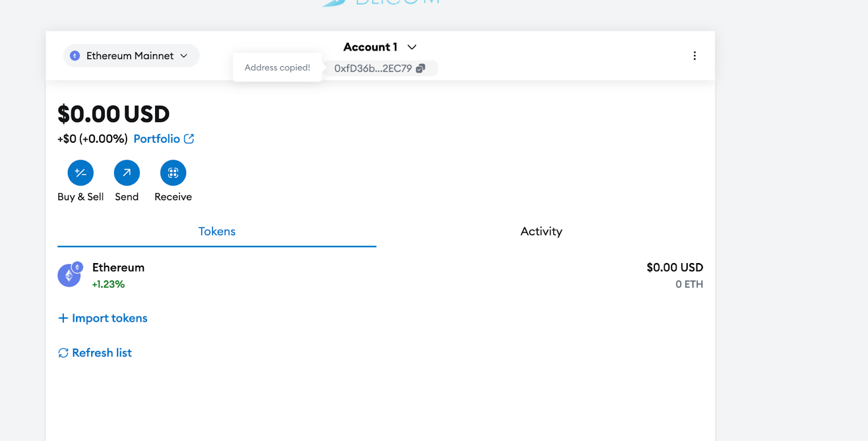The width and height of the screenshot is (868, 441).
Task: Switch to the Activity tab
Action: click(541, 232)
